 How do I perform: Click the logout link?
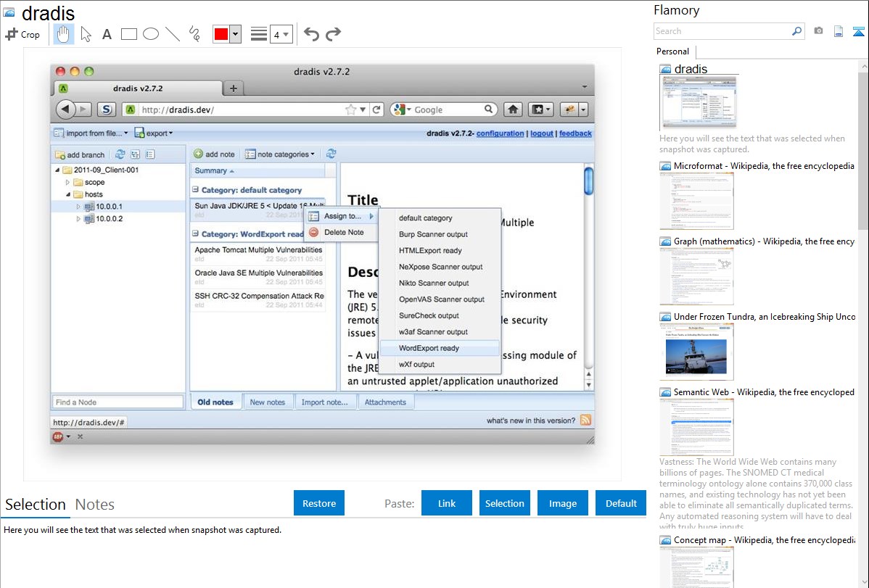541,133
